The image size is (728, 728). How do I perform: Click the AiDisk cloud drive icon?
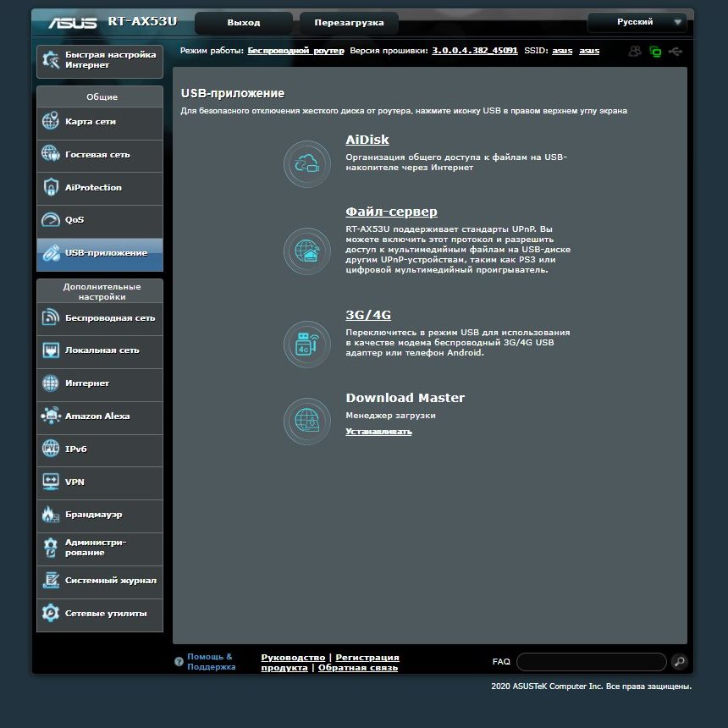[x=307, y=164]
